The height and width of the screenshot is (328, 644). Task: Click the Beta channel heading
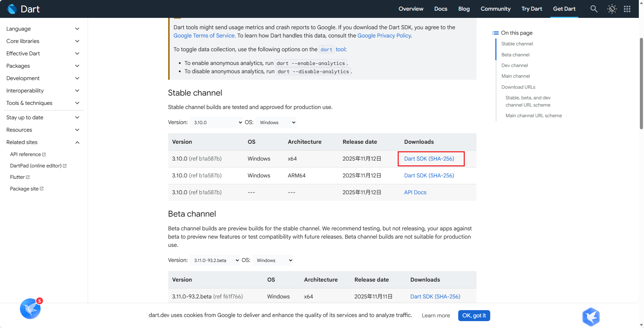click(192, 214)
